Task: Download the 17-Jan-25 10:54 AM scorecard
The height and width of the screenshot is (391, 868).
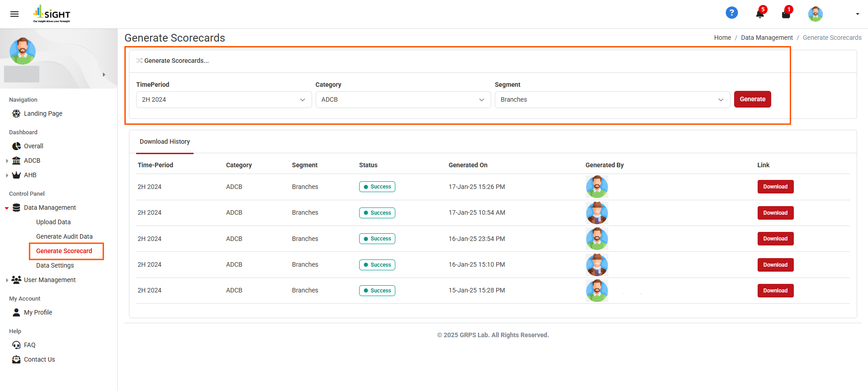Action: [775, 213]
